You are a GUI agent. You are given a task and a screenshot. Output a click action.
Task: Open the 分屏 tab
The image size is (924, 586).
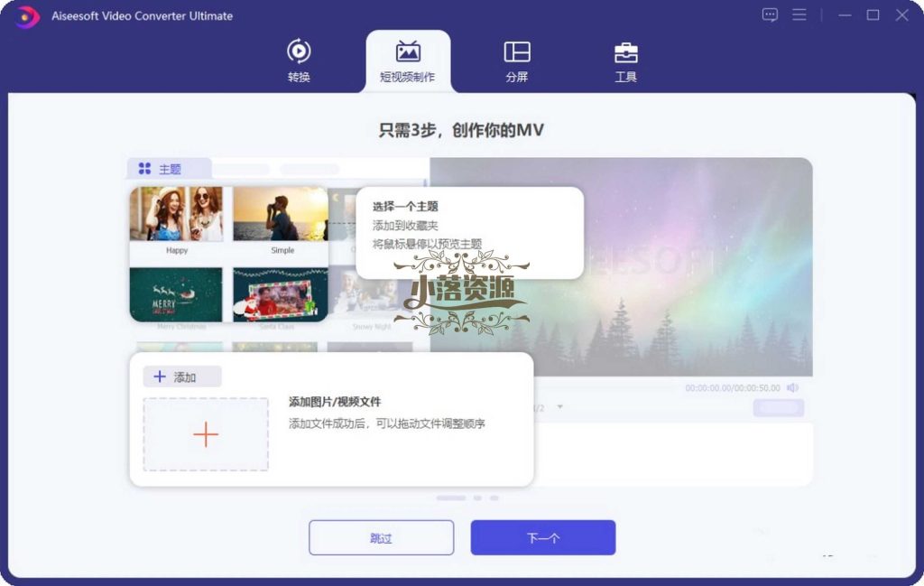[x=517, y=61]
